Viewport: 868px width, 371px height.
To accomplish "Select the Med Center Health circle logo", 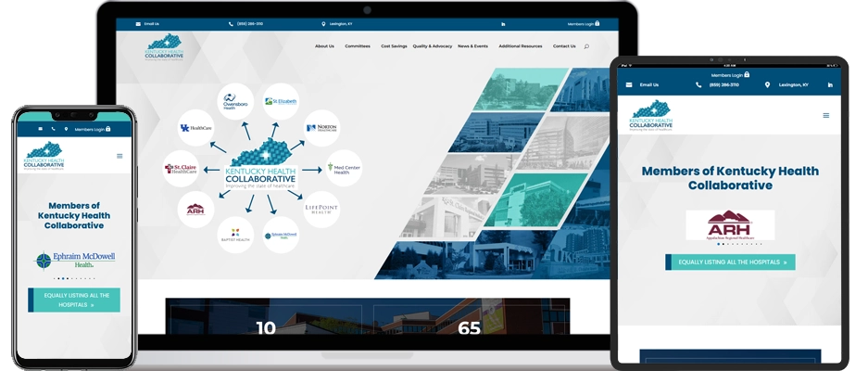I will 344,168.
